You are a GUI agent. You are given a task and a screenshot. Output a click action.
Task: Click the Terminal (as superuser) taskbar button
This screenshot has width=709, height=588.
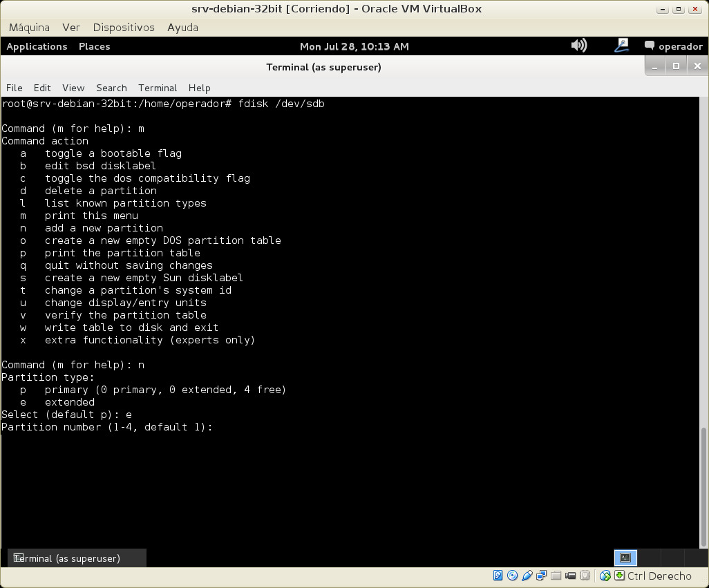point(77,558)
